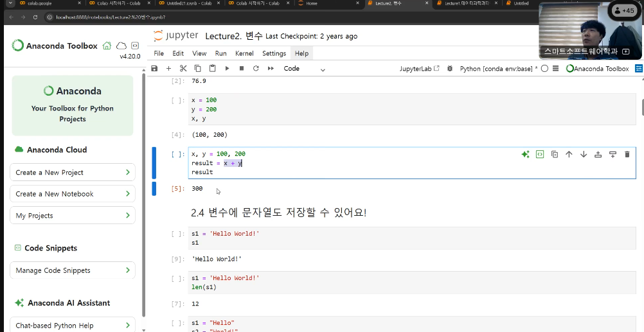
Task: Expand My Projects
Action: coord(72,216)
